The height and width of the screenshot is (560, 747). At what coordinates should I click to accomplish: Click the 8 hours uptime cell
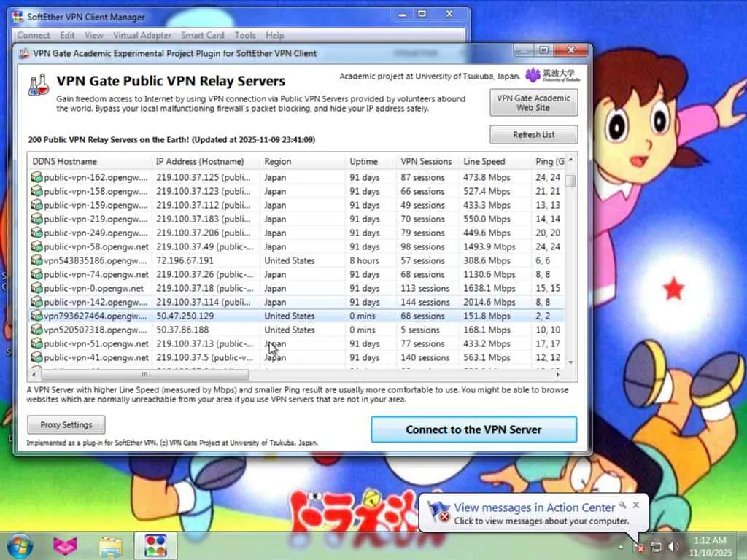point(365,260)
